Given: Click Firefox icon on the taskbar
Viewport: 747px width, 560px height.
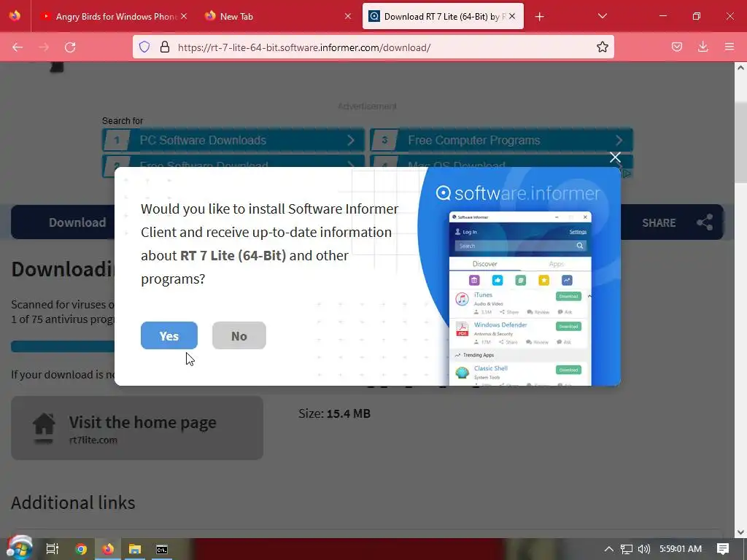Looking at the screenshot, I should [108, 549].
